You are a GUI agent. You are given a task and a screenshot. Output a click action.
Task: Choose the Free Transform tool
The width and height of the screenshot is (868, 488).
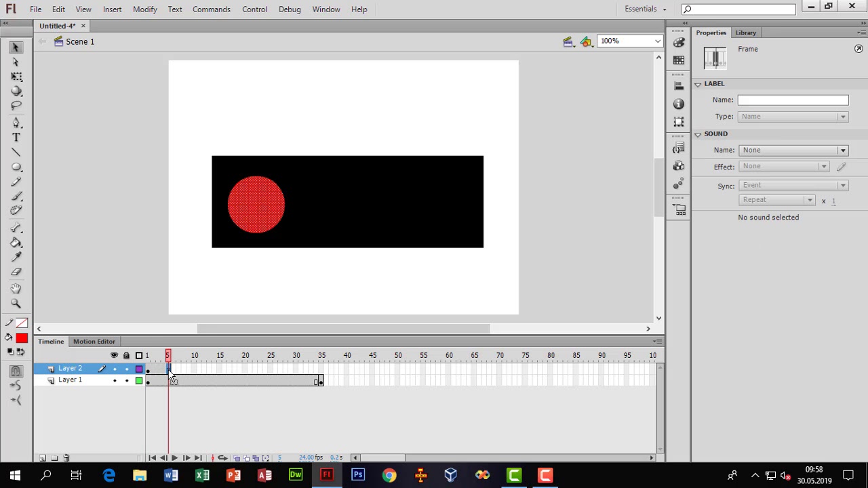click(16, 77)
